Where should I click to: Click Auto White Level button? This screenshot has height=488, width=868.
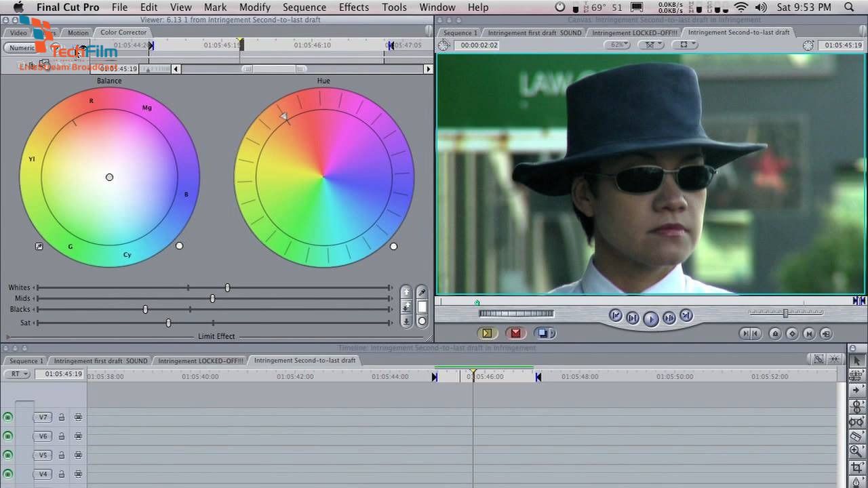click(x=406, y=292)
